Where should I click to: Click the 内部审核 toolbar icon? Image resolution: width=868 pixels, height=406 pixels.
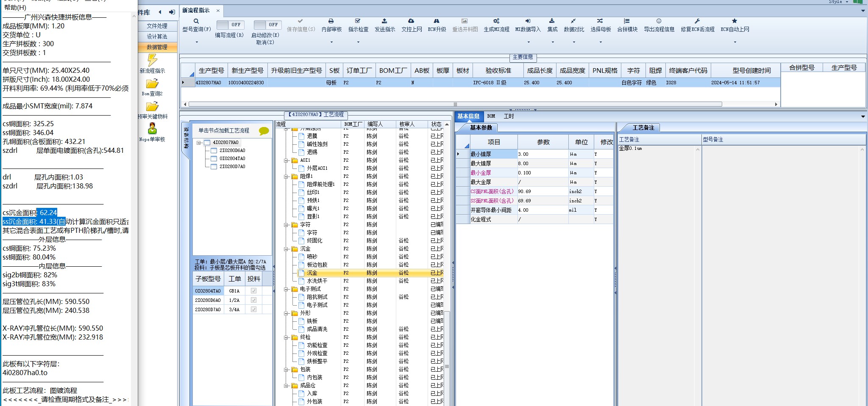pyautogui.click(x=331, y=21)
